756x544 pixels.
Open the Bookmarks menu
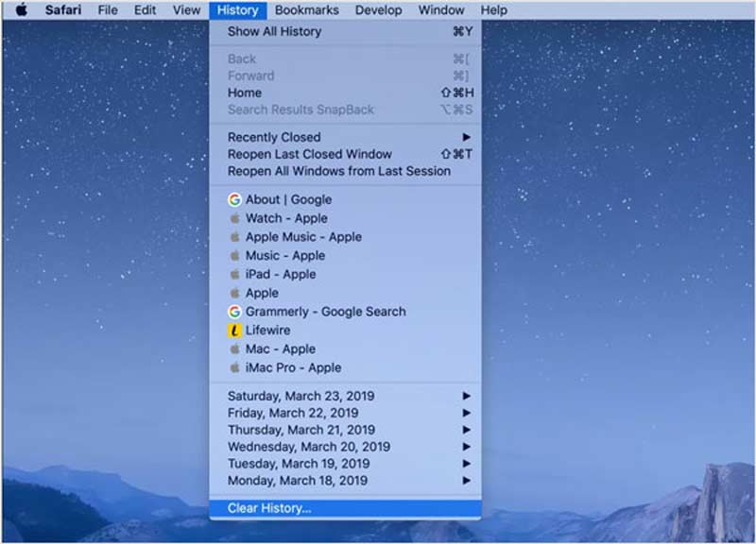(306, 10)
